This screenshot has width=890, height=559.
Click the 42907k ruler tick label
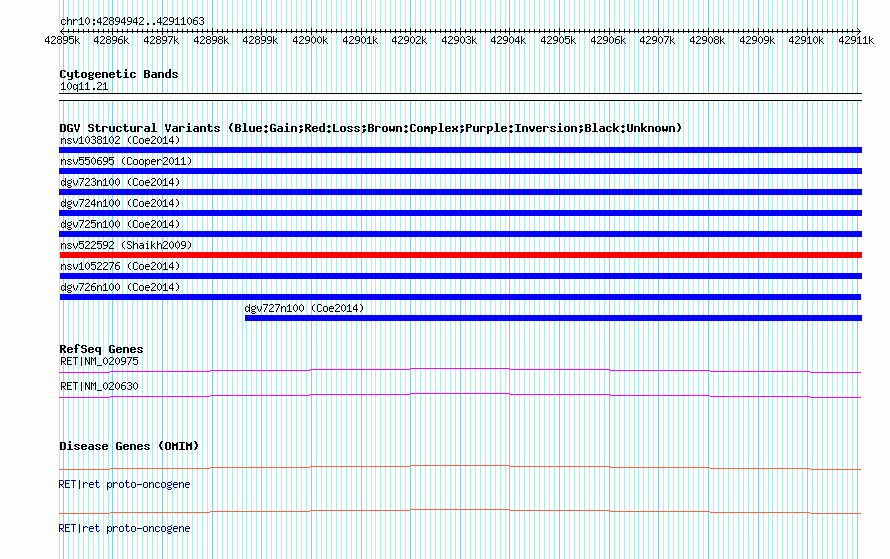click(x=657, y=41)
